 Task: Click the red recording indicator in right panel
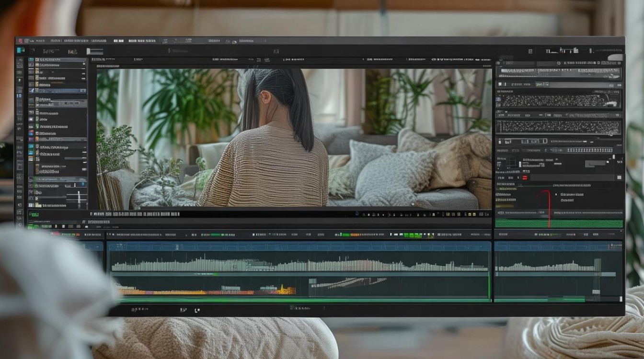point(525,177)
